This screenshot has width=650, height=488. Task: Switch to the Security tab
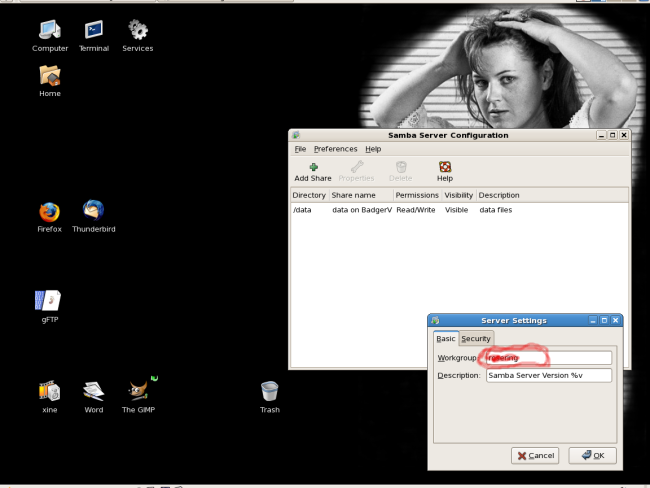tap(476, 339)
